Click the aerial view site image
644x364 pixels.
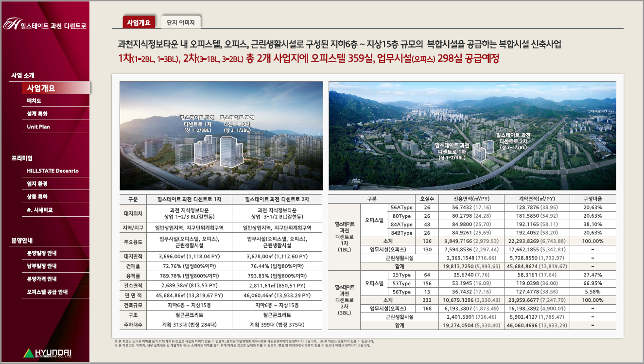[472, 136]
